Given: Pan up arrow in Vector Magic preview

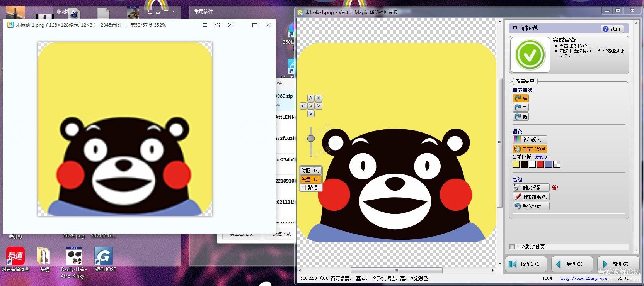Looking at the screenshot, I should (311, 98).
